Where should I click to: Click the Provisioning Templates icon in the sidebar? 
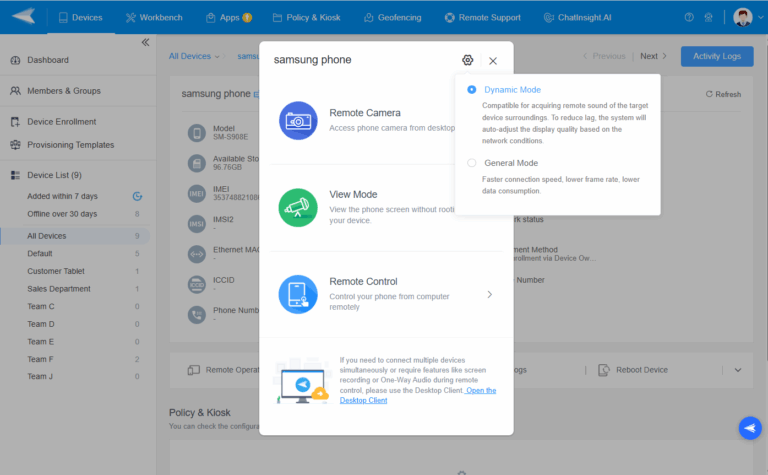point(16,145)
